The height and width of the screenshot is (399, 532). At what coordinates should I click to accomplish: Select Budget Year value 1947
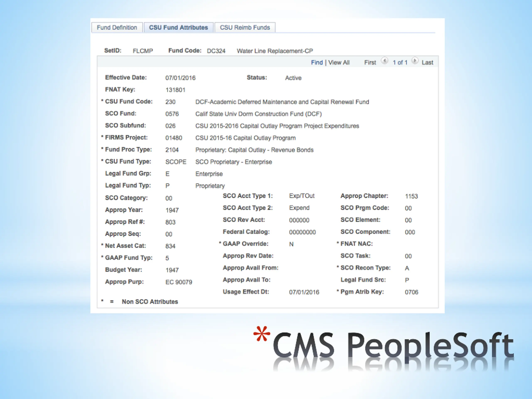tap(172, 270)
